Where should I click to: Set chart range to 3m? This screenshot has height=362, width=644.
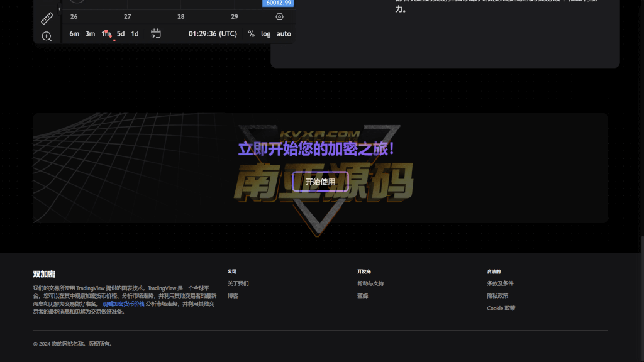click(x=90, y=34)
